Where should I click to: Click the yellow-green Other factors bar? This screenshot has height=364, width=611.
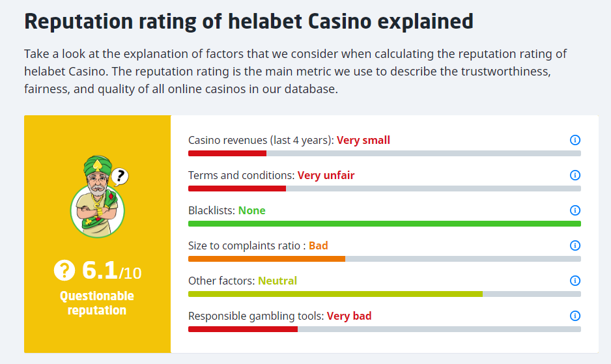tap(335, 294)
